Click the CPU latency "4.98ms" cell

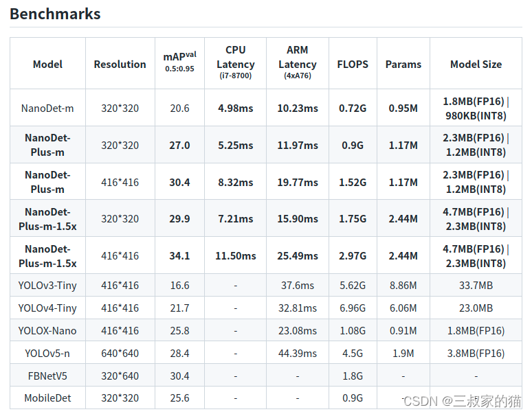click(236, 108)
